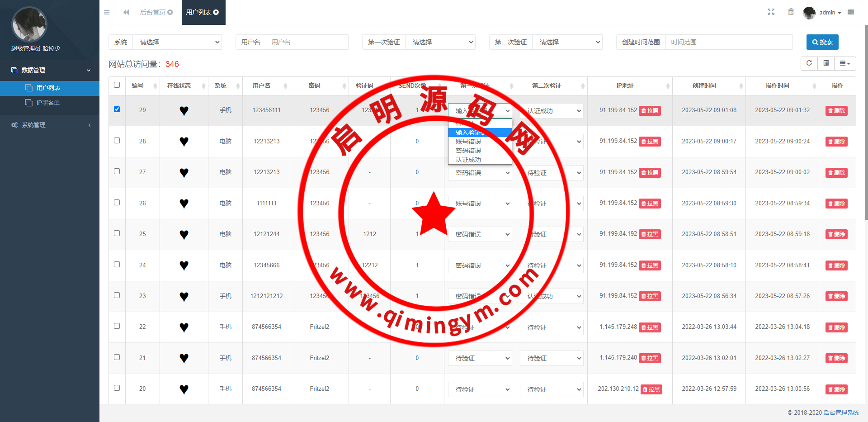Click the blue 搜索 button

pos(822,42)
